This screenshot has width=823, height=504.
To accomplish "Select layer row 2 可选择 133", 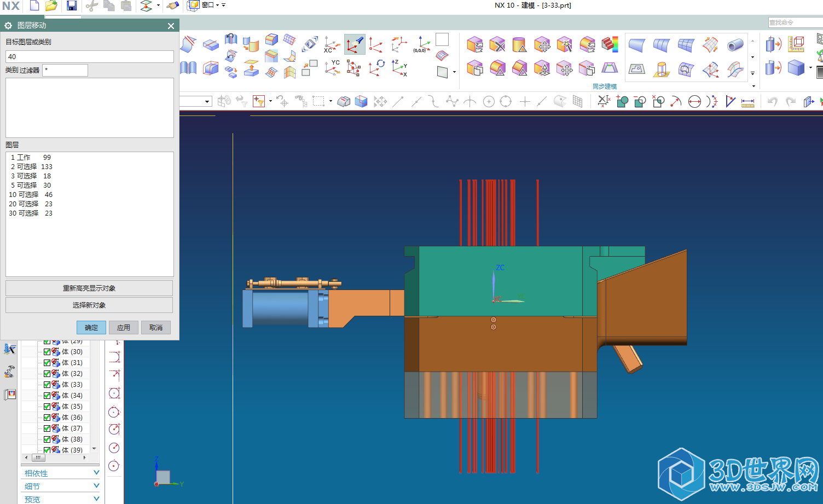I will point(90,166).
